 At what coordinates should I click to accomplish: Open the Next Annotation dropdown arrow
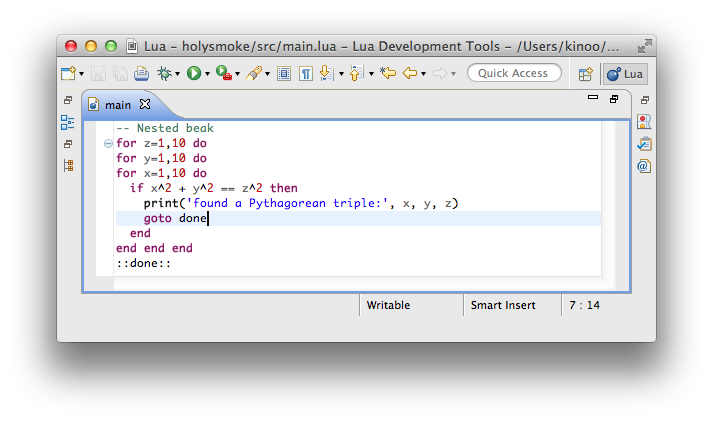click(x=341, y=74)
